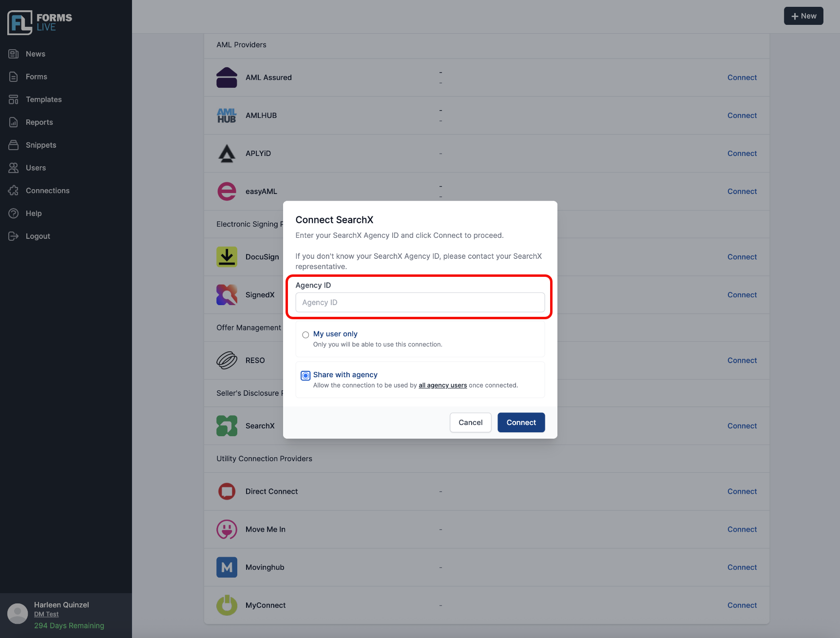
Task: Click the Snippets icon in sidebar
Action: (x=14, y=145)
